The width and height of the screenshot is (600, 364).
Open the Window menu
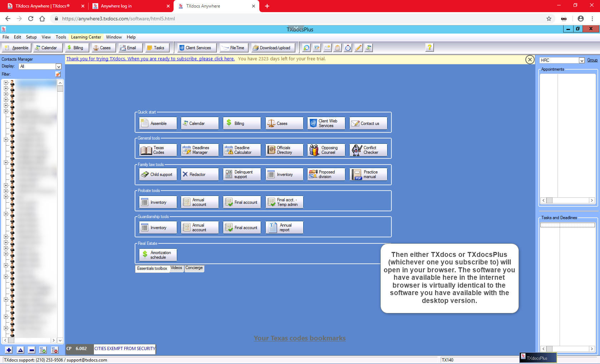coord(114,37)
